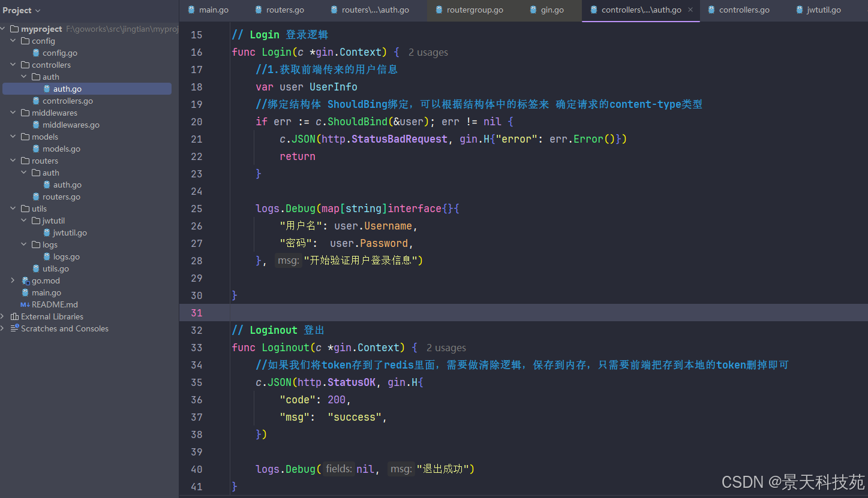Collapse the utils folder

pyautogui.click(x=13, y=209)
